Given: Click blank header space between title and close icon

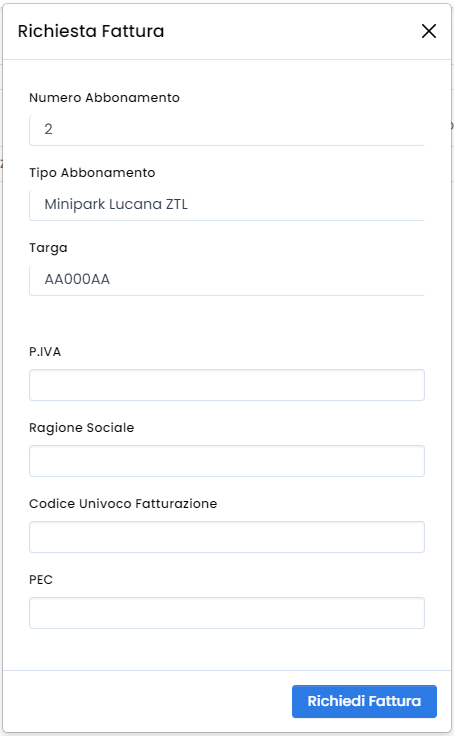Looking at the screenshot, I should 291,31.
